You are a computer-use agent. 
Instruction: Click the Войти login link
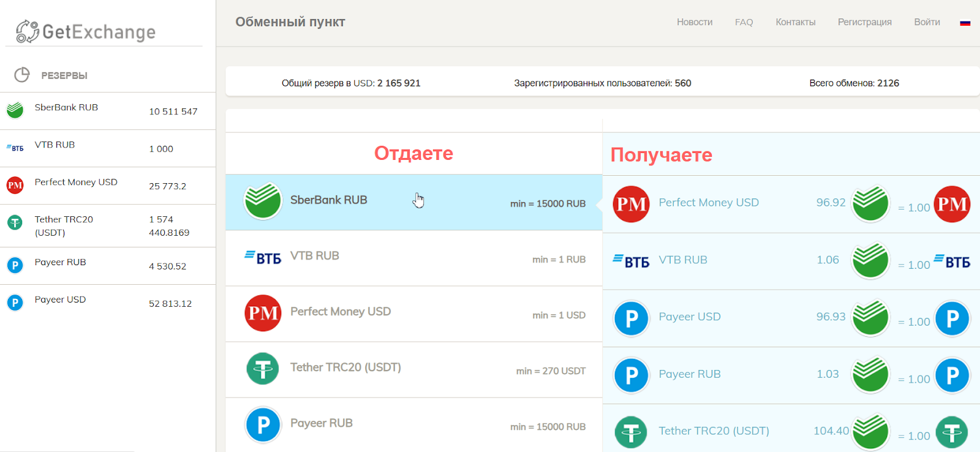(x=927, y=22)
